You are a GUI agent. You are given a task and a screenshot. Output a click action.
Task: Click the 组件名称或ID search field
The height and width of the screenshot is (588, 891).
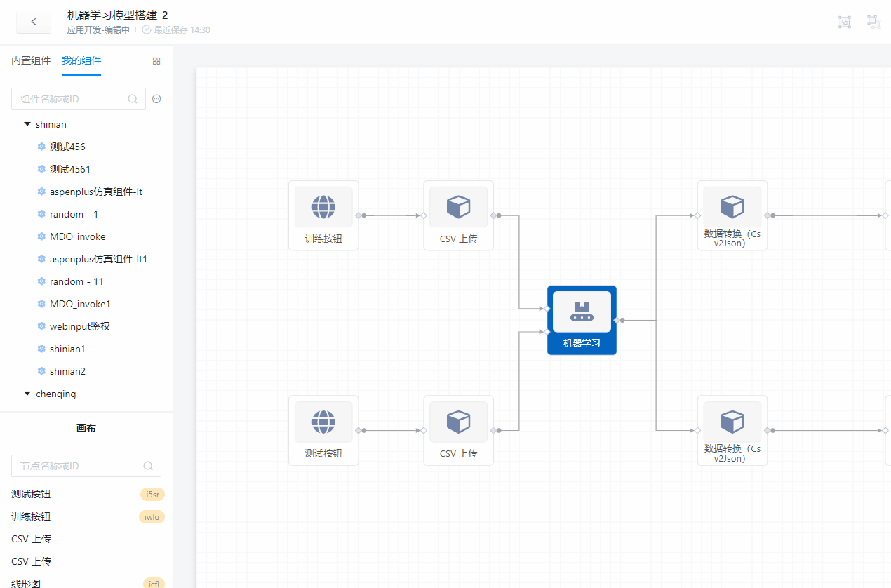point(70,99)
